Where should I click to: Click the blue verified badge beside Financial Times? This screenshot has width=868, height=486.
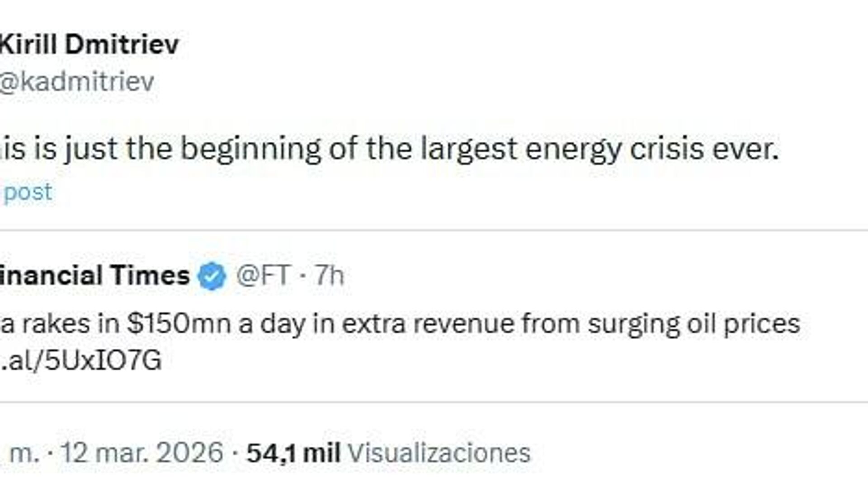pyautogui.click(x=212, y=276)
